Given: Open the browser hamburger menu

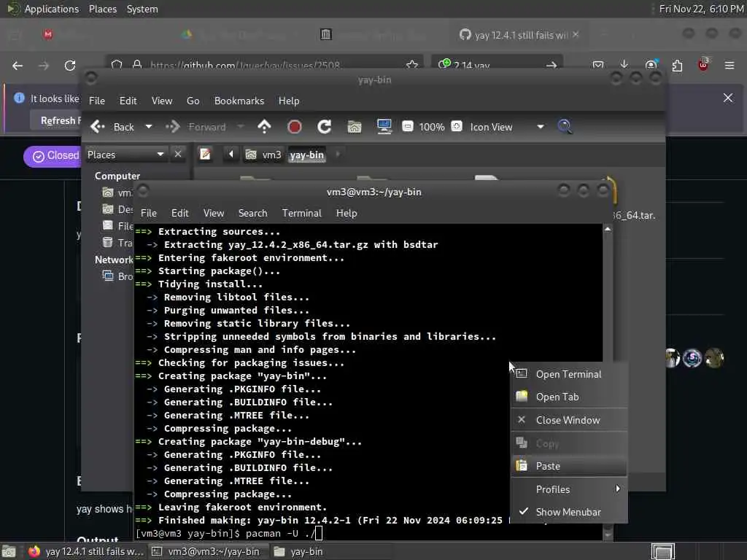Looking at the screenshot, I should (729, 65).
